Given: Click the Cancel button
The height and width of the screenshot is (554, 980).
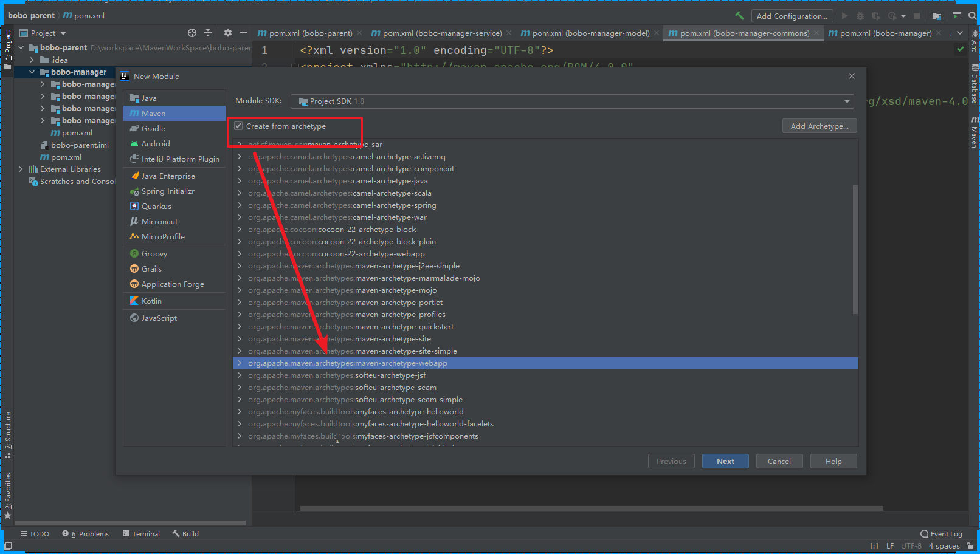Looking at the screenshot, I should point(779,462).
